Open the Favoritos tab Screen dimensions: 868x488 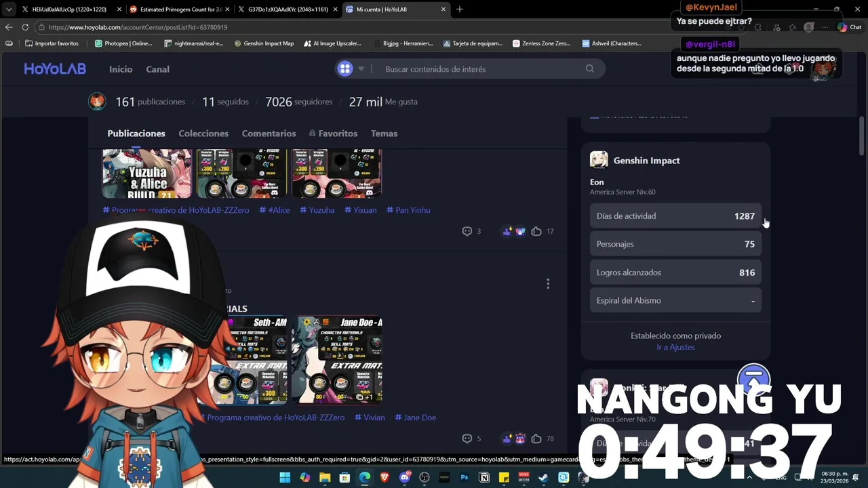333,134
